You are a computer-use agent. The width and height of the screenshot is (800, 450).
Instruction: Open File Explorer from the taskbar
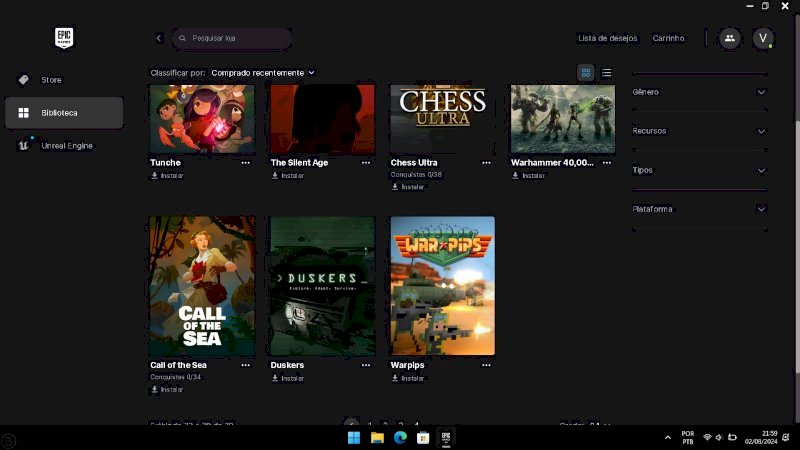[377, 438]
